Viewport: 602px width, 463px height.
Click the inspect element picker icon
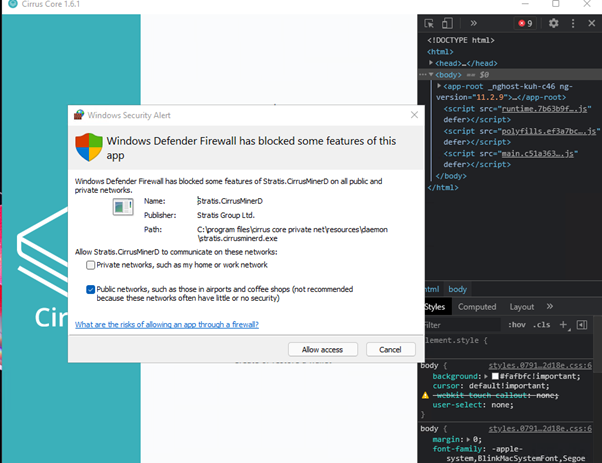click(x=429, y=23)
